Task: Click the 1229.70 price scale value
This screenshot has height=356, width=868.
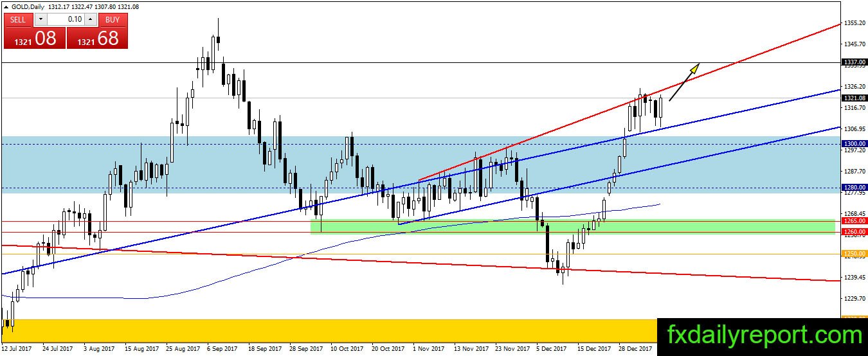Action: [854, 298]
